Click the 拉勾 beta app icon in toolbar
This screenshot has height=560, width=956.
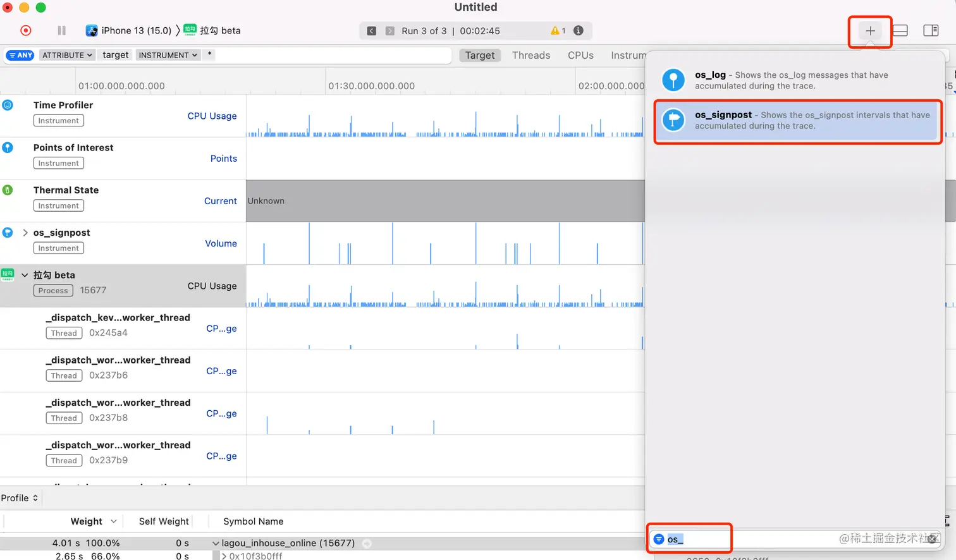click(x=190, y=30)
